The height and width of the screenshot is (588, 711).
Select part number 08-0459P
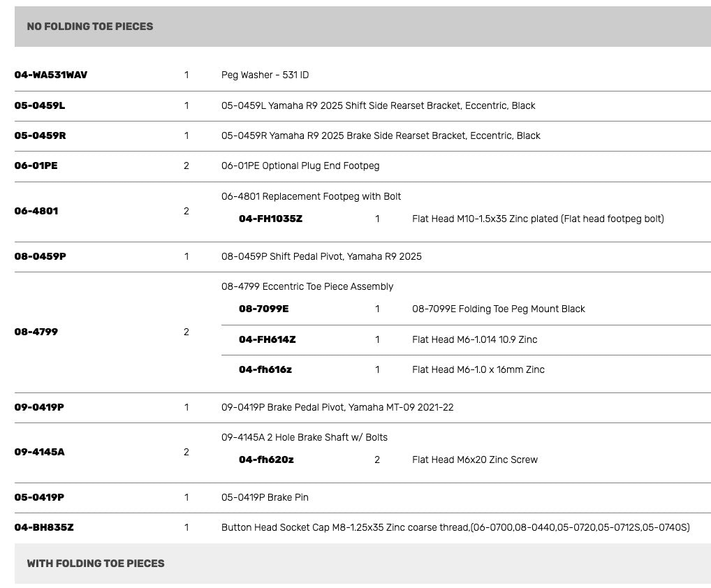[x=41, y=256]
